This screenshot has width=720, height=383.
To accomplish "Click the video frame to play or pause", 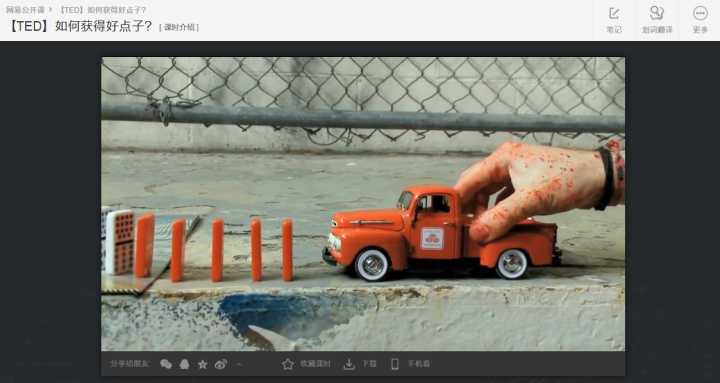I will (363, 203).
